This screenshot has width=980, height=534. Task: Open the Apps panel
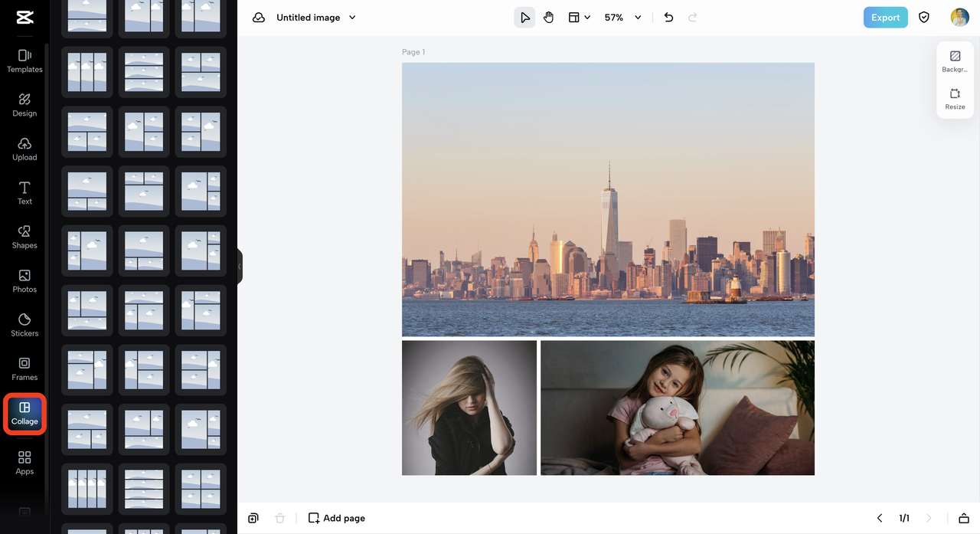tap(24, 463)
